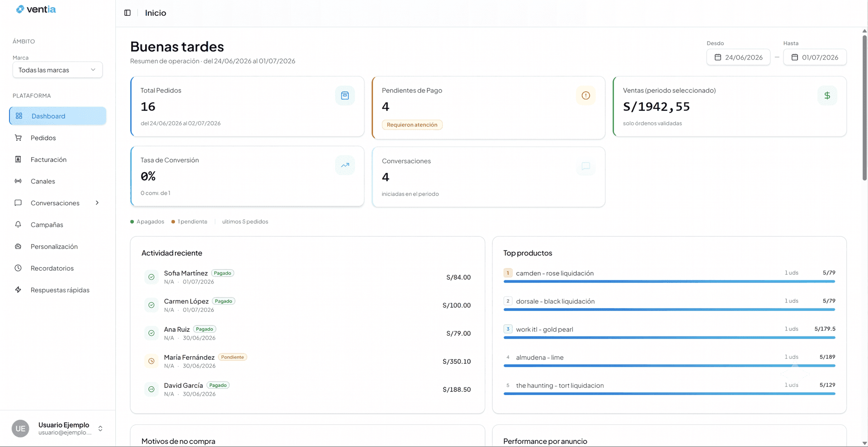Viewport: 868px width, 447px height.
Task: Go to Dashboard in sidebar
Action: click(x=58, y=116)
